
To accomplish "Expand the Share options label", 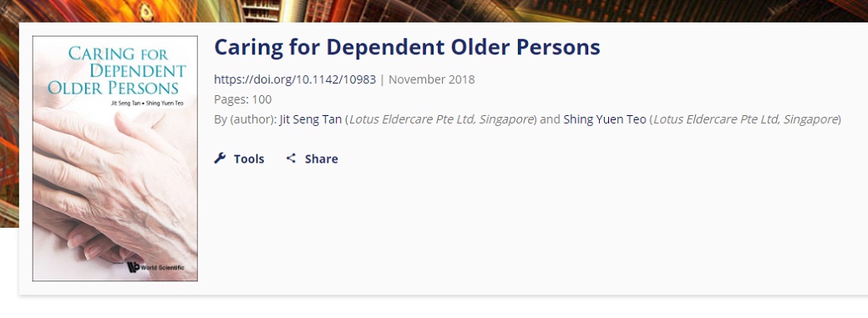I will [321, 159].
